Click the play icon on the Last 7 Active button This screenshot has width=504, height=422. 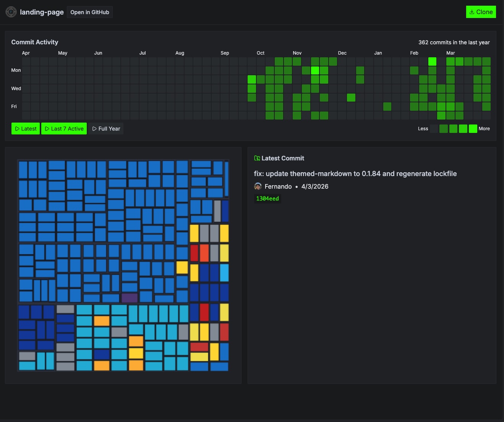[x=47, y=129]
